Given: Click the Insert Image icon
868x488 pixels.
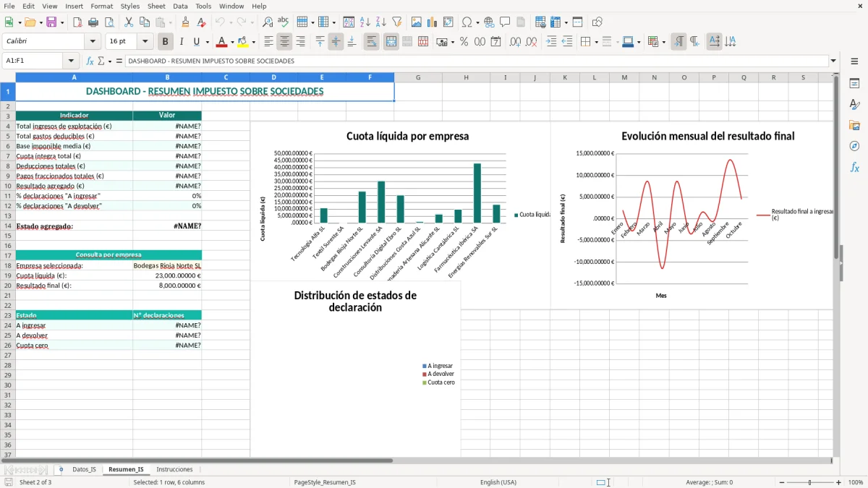Looking at the screenshot, I should point(417,22).
